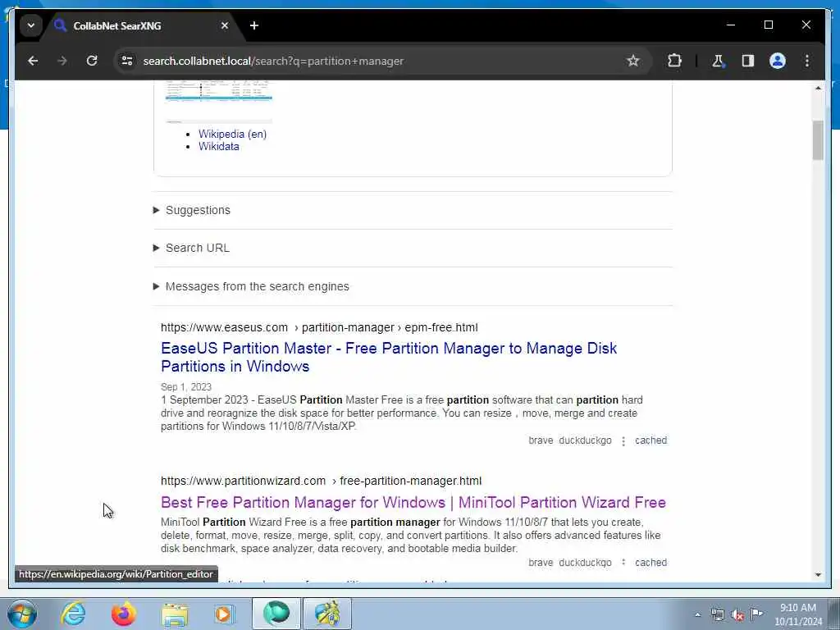Open EaseUS Partition Master result title
Image resolution: width=840 pixels, height=630 pixels.
[x=389, y=358]
